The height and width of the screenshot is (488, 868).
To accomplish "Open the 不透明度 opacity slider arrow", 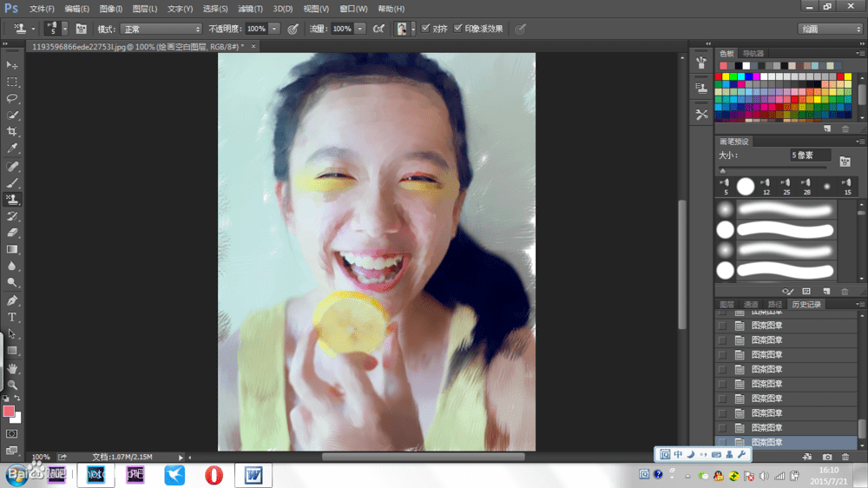I will [274, 29].
